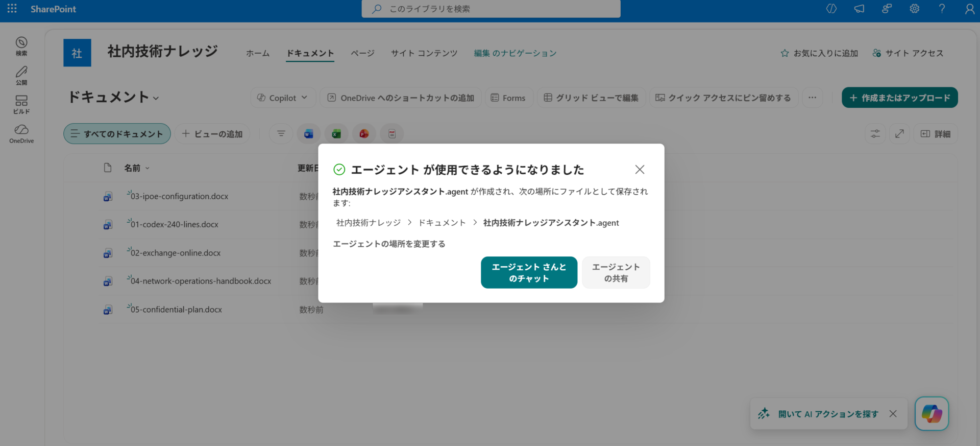
Task: Filter by PowerPoint file type icon
Action: (364, 134)
